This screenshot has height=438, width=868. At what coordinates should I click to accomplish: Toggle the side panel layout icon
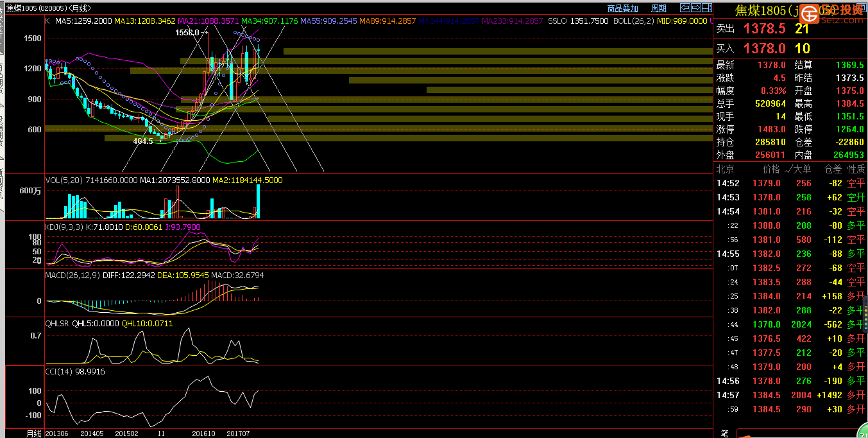(706, 8)
